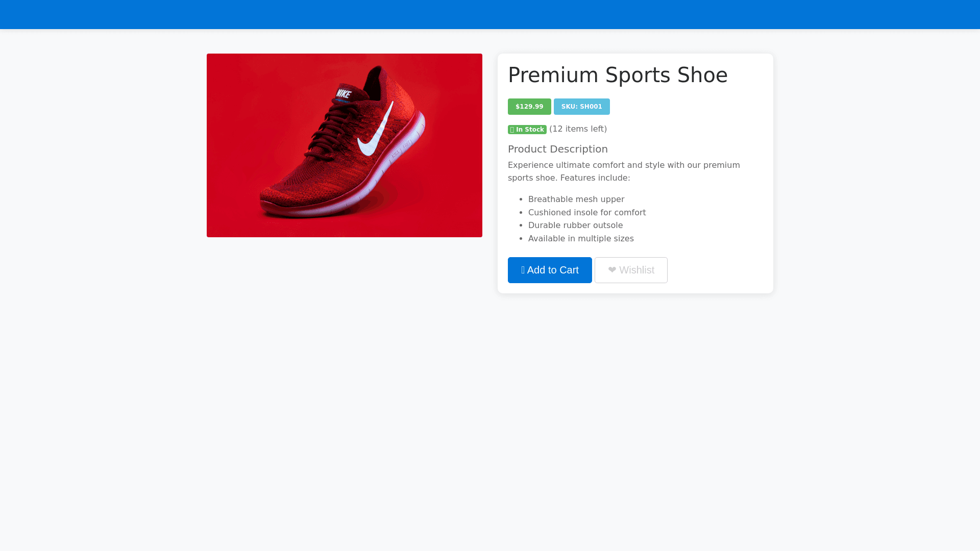
Task: Click the white Nike swoosh on the shoe
Action: point(377,132)
